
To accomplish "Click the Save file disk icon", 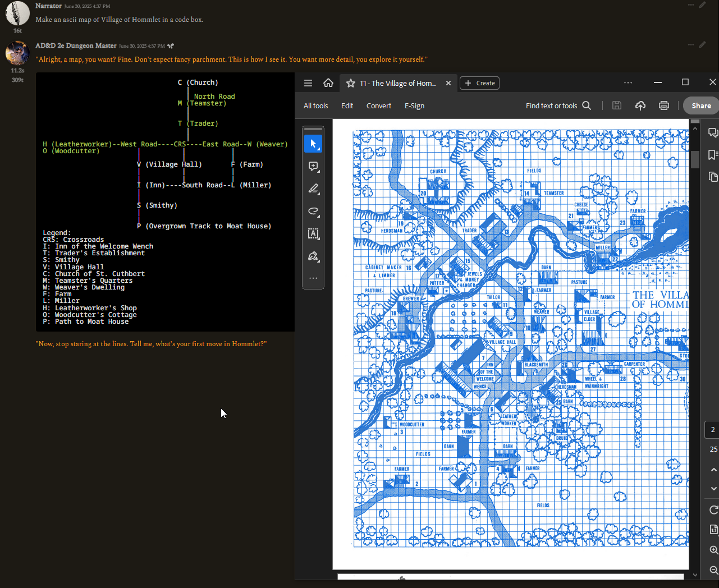I will 617,105.
